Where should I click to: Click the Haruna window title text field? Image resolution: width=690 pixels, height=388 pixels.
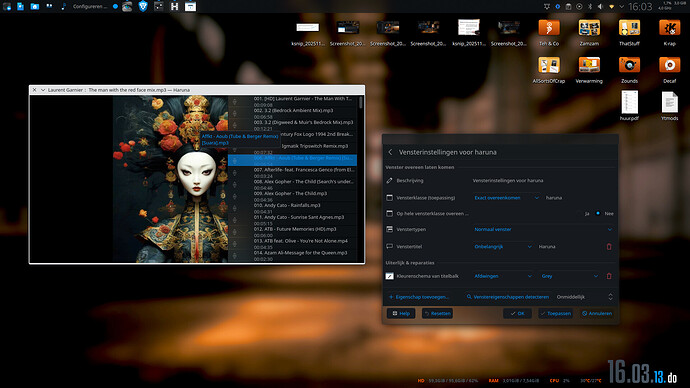tap(569, 247)
